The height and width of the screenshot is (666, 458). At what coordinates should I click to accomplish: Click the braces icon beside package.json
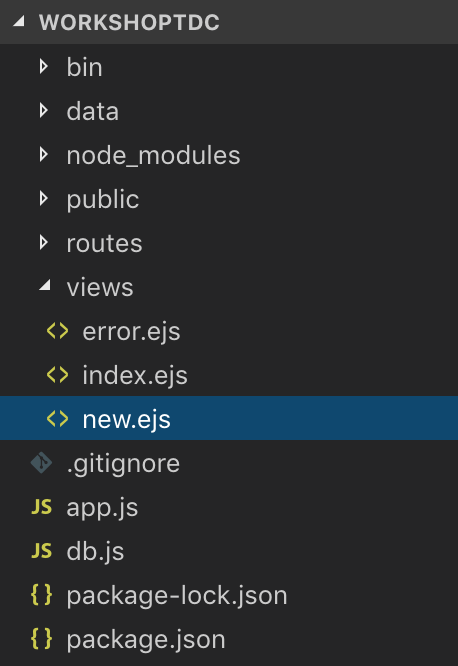(42, 639)
